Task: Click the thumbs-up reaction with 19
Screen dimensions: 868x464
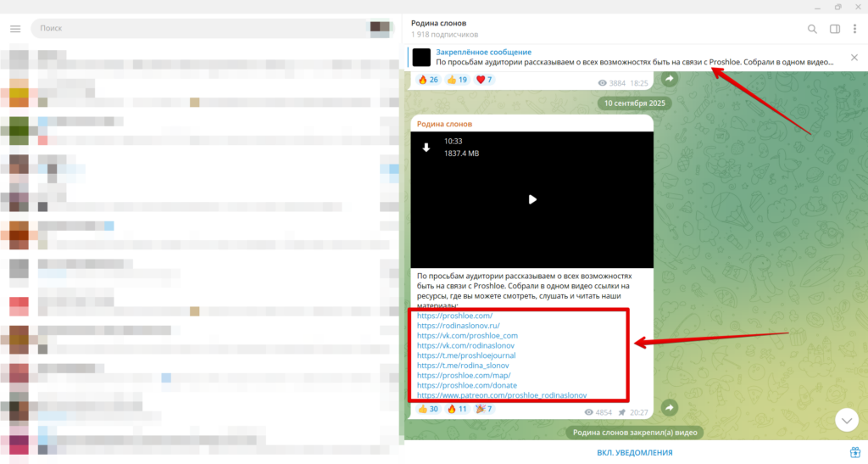Action: tap(457, 80)
